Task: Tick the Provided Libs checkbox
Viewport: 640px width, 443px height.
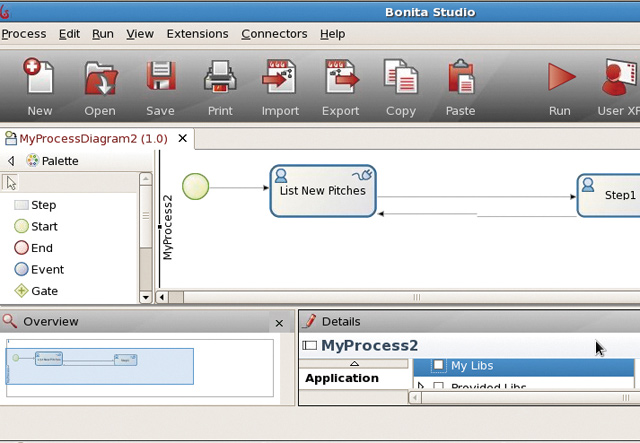Action: tap(438, 385)
